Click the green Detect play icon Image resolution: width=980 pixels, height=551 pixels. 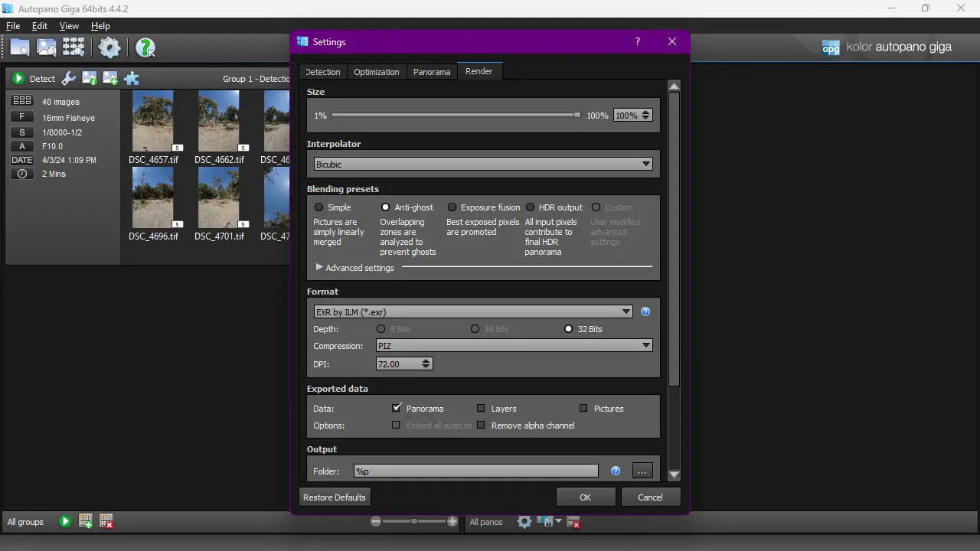[x=18, y=78]
